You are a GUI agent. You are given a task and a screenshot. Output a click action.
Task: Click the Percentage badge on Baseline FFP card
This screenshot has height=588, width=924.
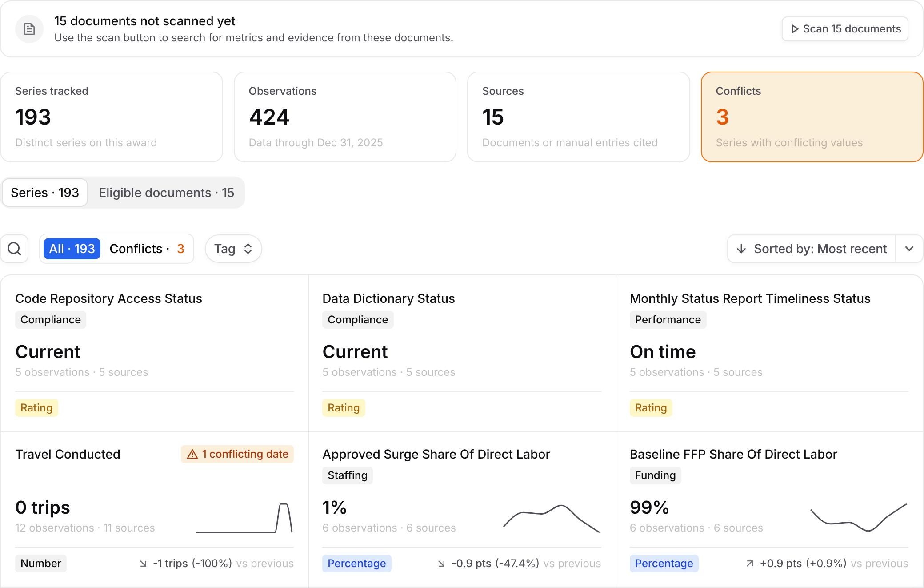[664, 564]
